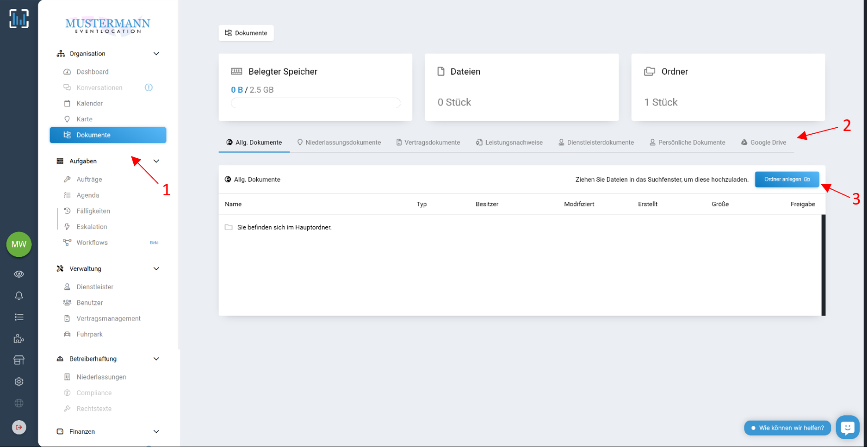Sort by the Name column header
The height and width of the screenshot is (448, 868).
(233, 204)
